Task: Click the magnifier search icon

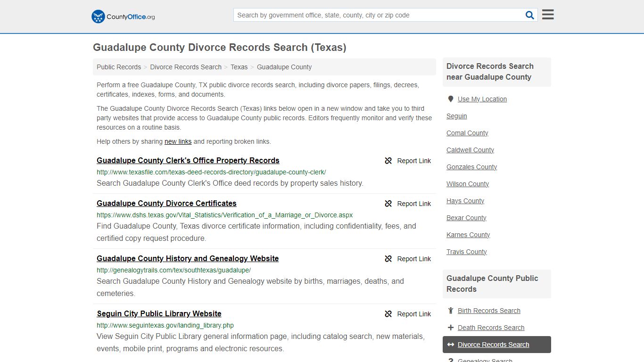Action: 530,15
